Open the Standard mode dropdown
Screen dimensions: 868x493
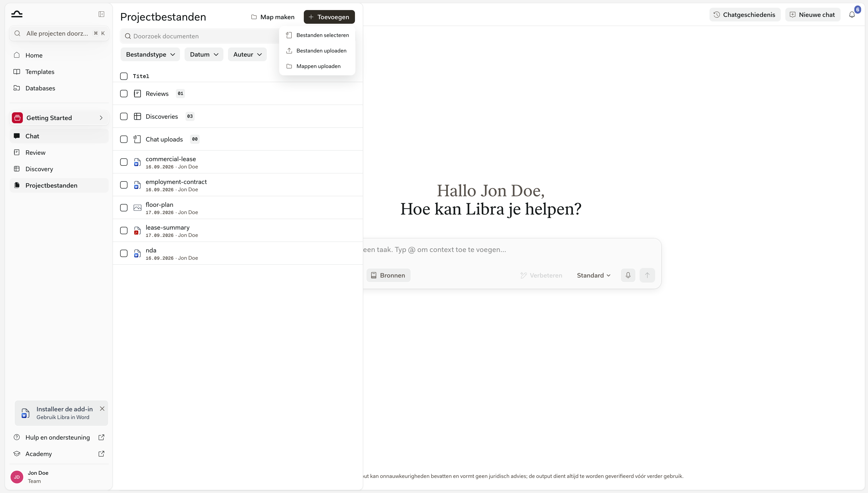click(x=594, y=275)
